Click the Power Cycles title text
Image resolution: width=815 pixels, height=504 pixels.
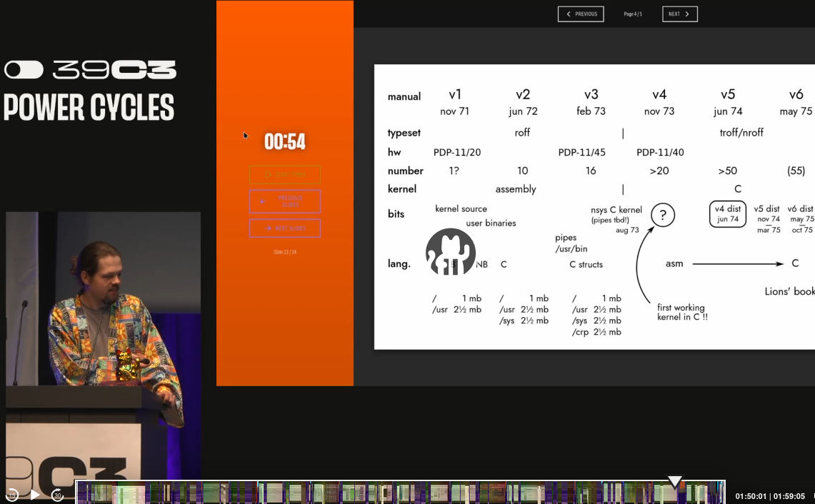[x=89, y=107]
